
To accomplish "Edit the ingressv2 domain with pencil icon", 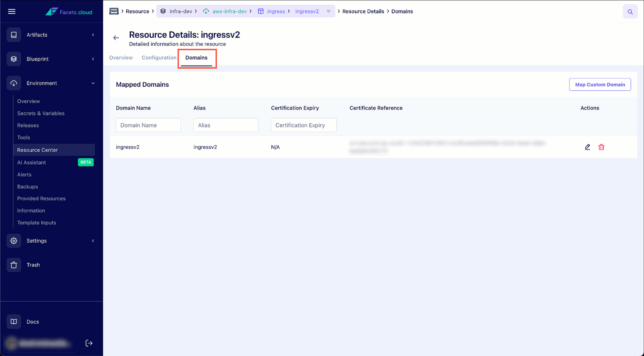I will [x=587, y=147].
